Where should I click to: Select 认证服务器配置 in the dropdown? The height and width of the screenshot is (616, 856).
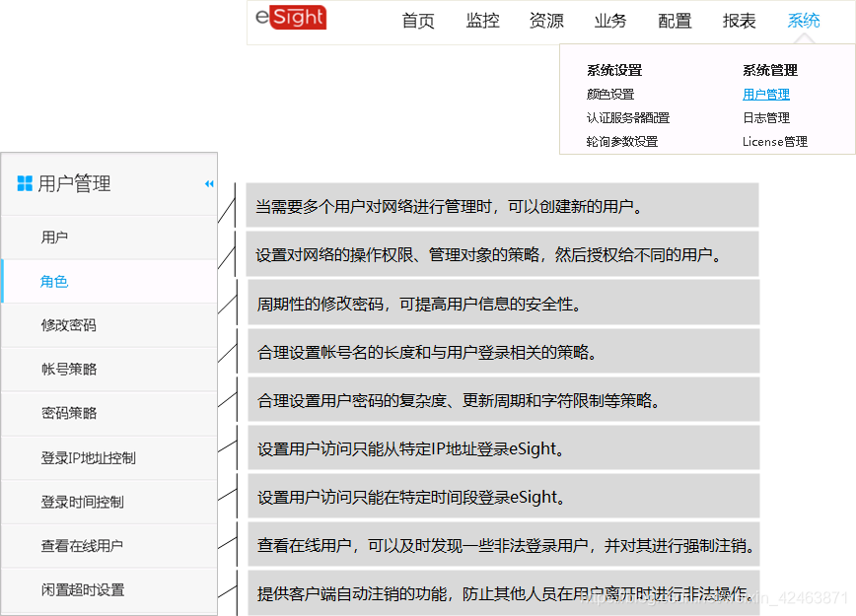(628, 118)
